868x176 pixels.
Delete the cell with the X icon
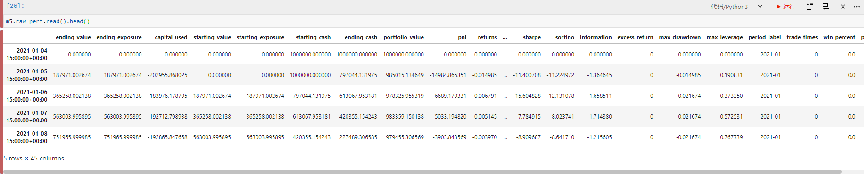point(843,7)
